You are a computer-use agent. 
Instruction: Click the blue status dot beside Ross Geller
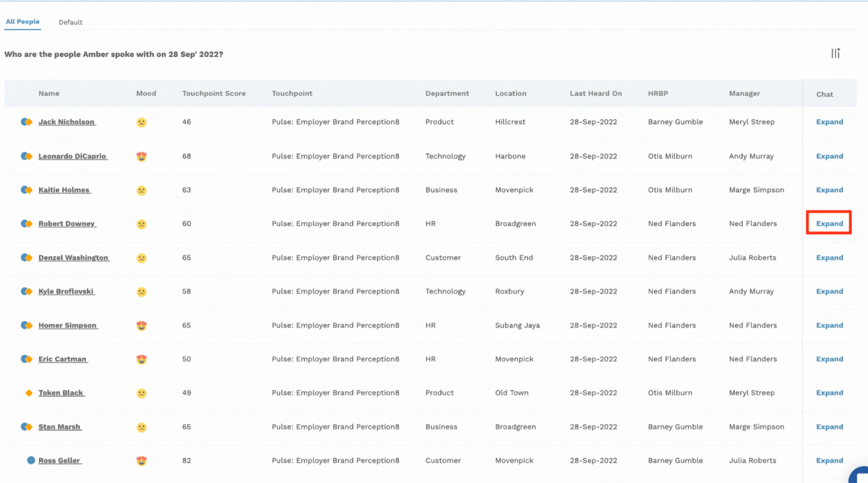coord(31,461)
